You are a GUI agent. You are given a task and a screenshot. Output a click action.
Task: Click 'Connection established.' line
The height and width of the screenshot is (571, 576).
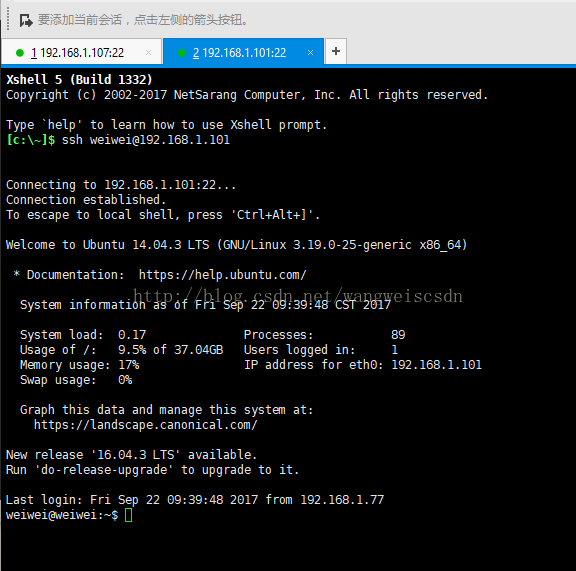[x=86, y=200]
